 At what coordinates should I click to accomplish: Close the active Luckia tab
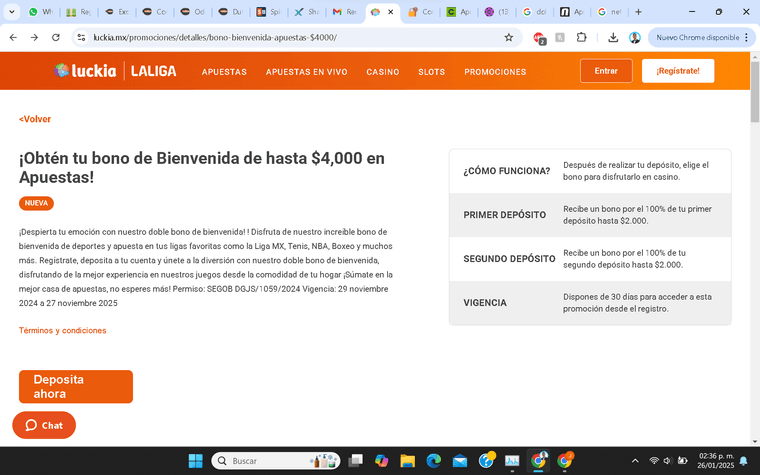(x=391, y=12)
